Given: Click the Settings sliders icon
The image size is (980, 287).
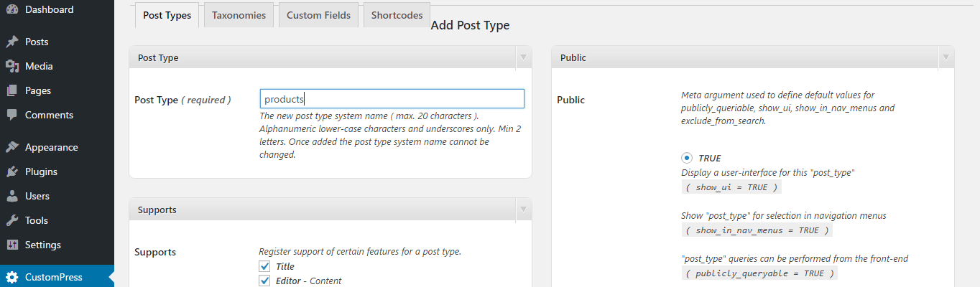Looking at the screenshot, I should pos(12,245).
